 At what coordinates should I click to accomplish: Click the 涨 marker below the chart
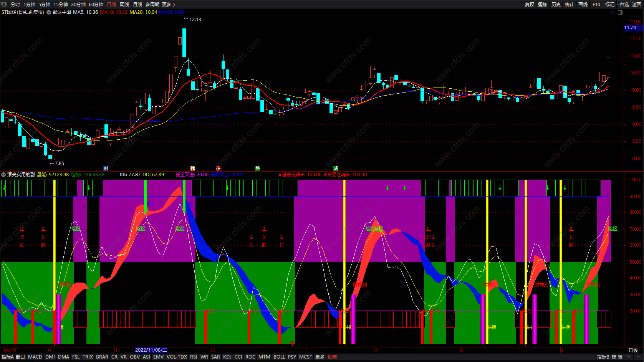(x=218, y=169)
